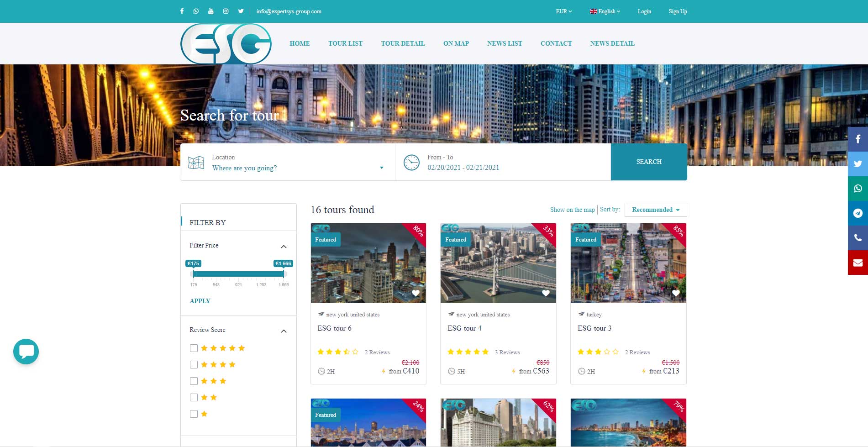
Task: Click the price range slider track
Action: pos(238,274)
